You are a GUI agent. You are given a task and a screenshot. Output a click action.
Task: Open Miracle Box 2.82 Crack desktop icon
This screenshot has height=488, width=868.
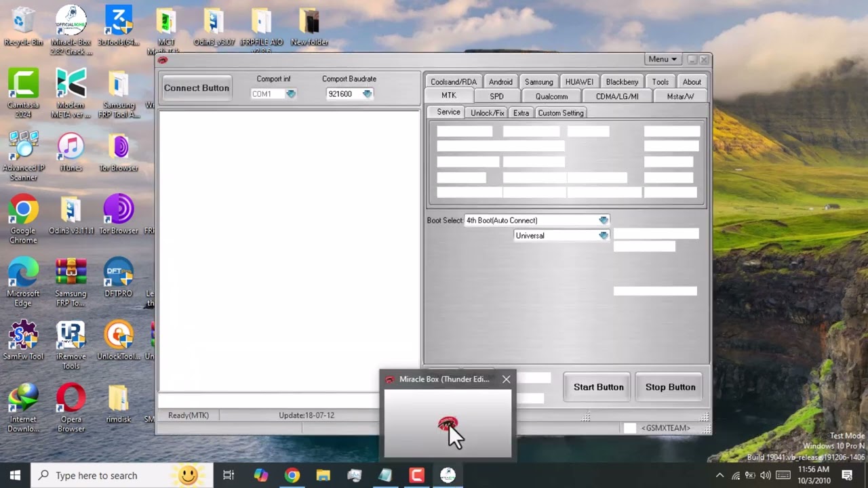point(71,30)
